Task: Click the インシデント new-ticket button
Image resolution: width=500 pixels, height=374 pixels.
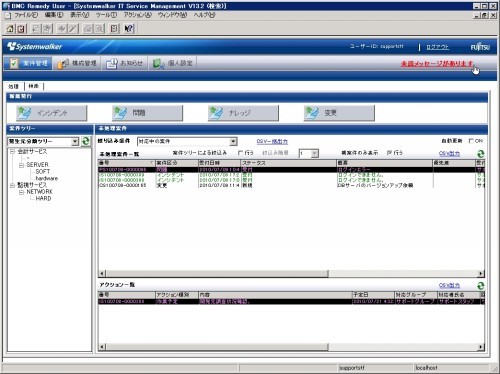Action: pos(52,113)
